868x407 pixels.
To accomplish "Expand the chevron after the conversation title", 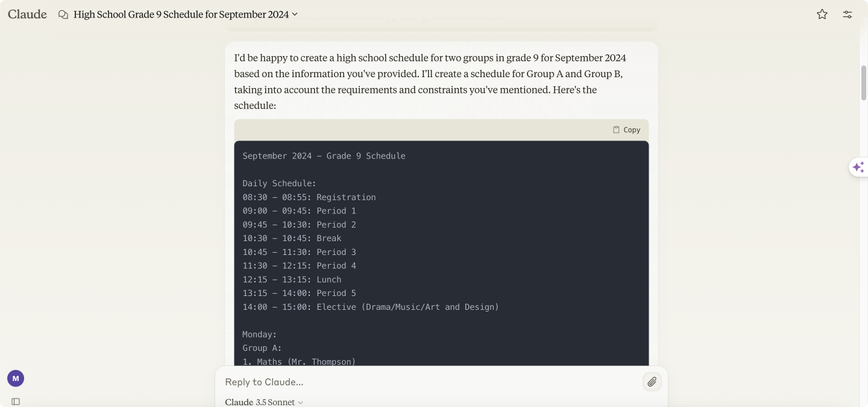I will coord(295,14).
